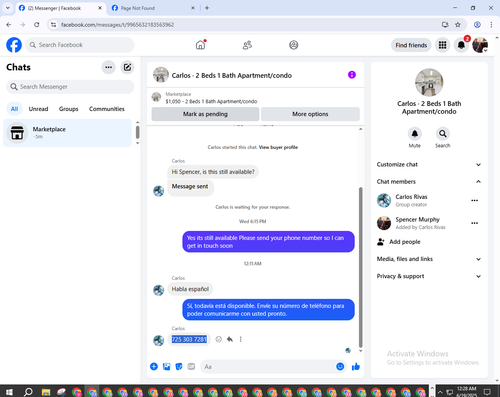Click the $1,050 listing title
The image size is (500, 397).
pos(211,101)
